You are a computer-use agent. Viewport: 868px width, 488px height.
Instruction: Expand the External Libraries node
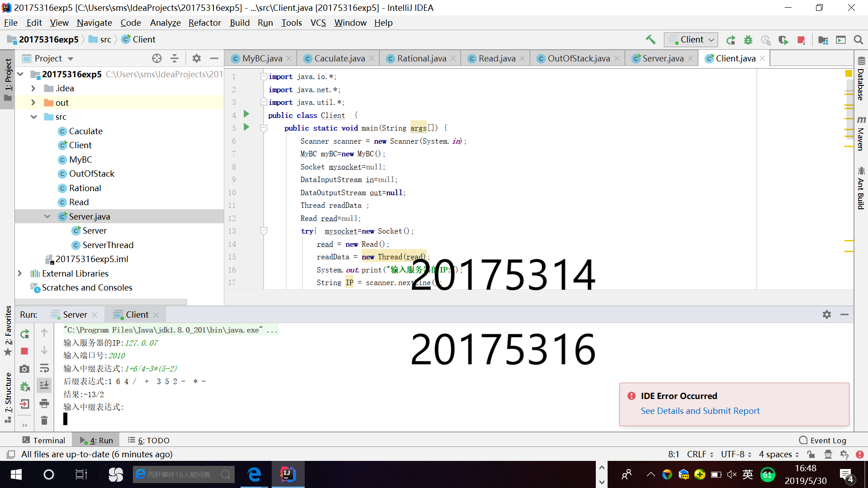[x=19, y=273]
